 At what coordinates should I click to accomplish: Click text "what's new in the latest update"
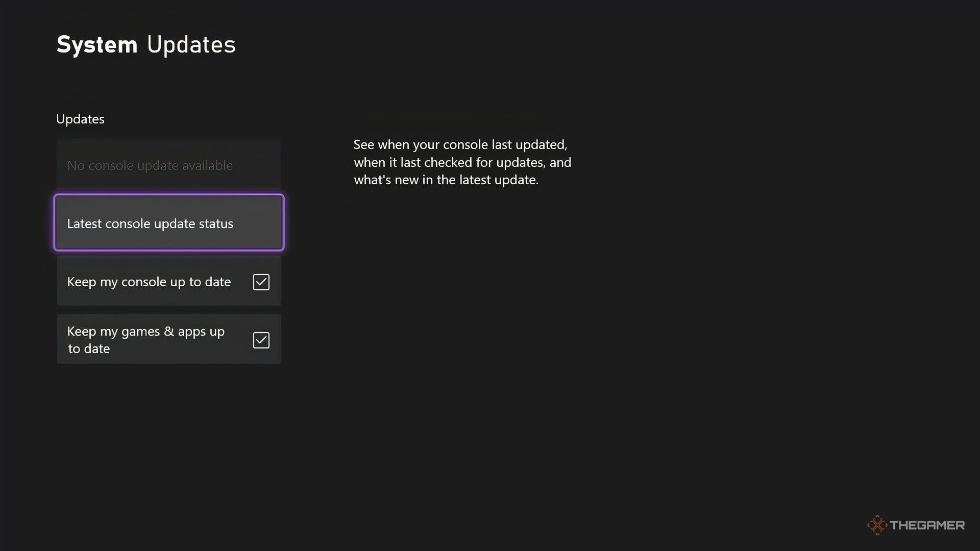point(446,180)
